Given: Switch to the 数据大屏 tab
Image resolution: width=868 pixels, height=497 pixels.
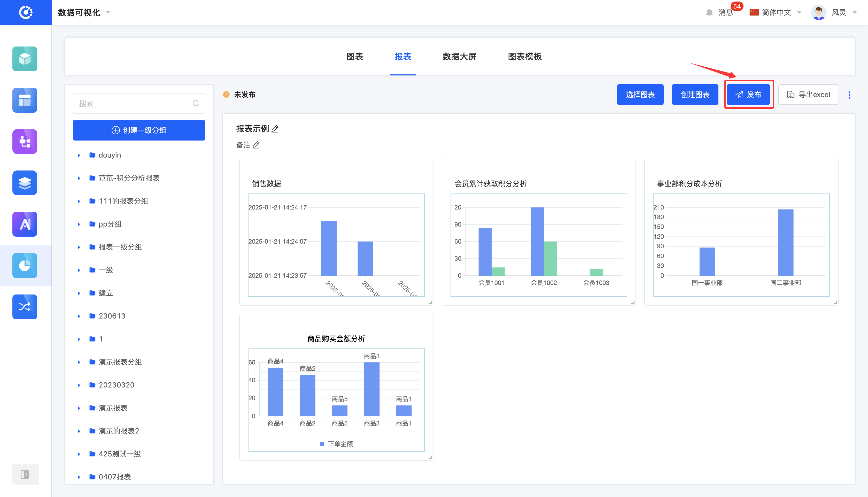Looking at the screenshot, I should coord(459,56).
